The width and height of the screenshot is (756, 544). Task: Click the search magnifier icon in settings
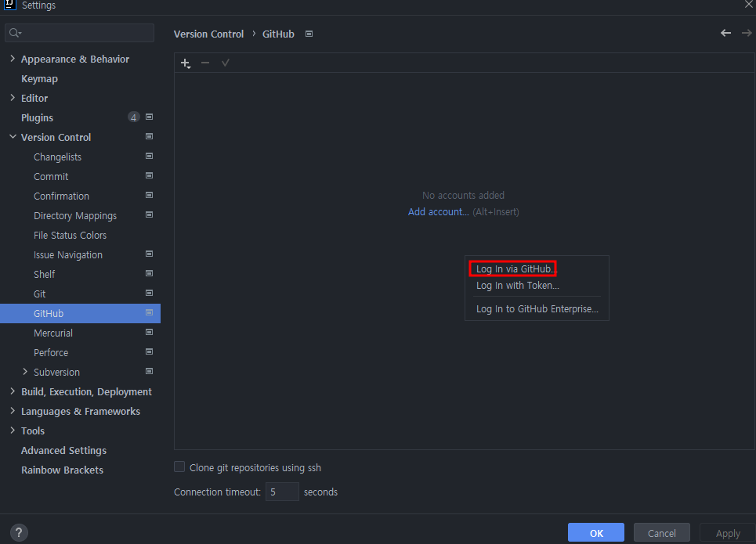click(15, 33)
